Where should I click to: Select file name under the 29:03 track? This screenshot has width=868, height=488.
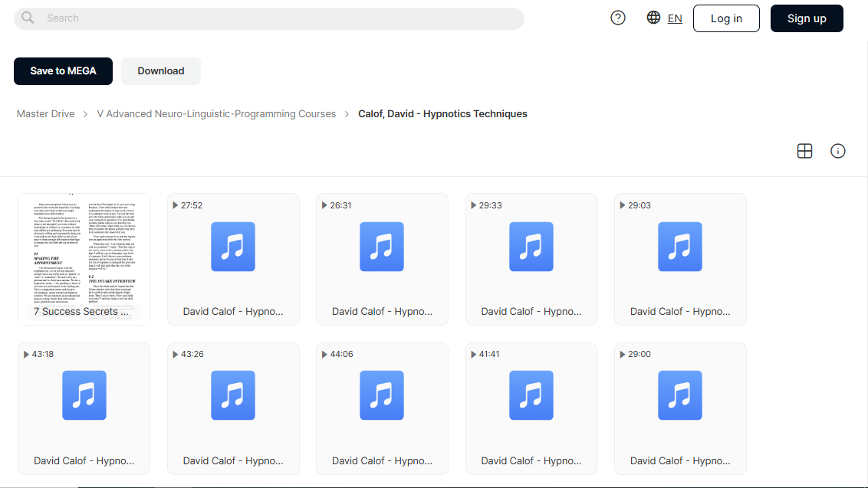(x=680, y=312)
